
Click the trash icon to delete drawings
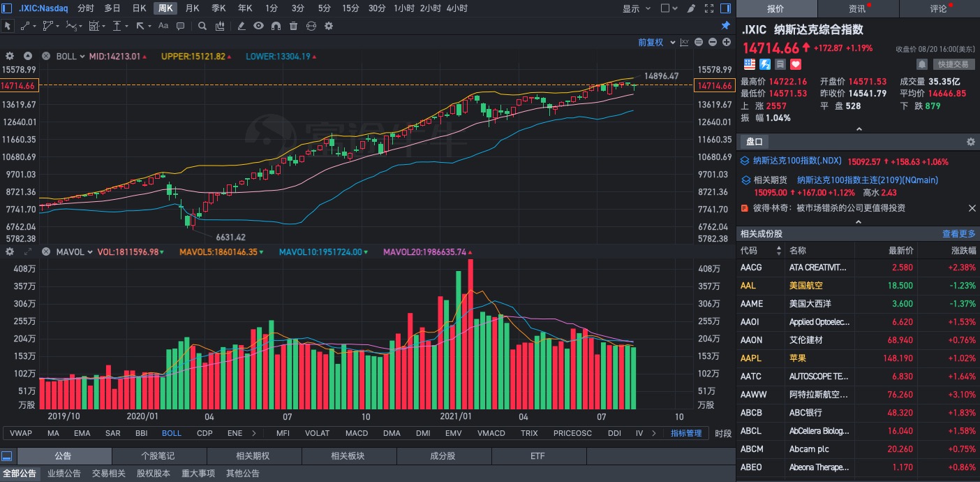(x=293, y=26)
